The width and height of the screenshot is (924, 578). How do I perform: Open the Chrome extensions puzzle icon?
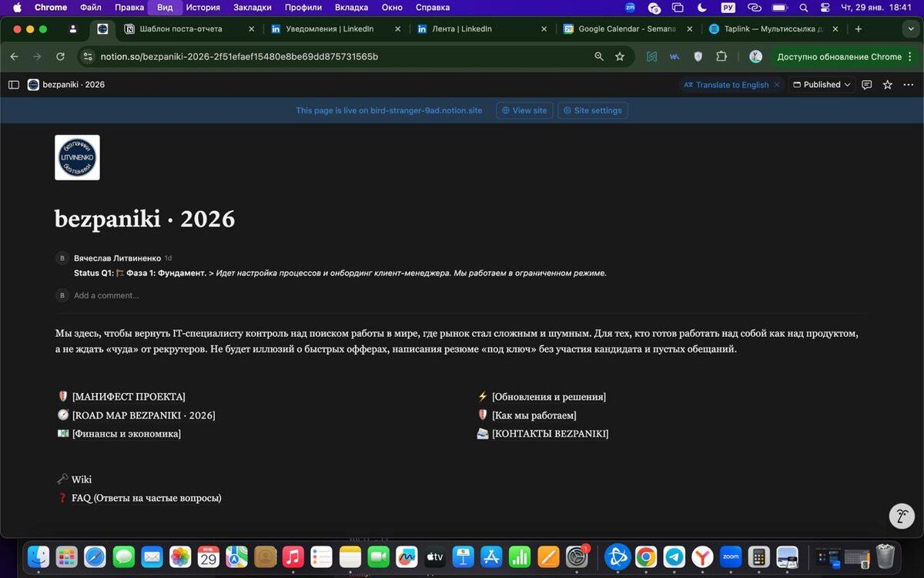pos(721,56)
